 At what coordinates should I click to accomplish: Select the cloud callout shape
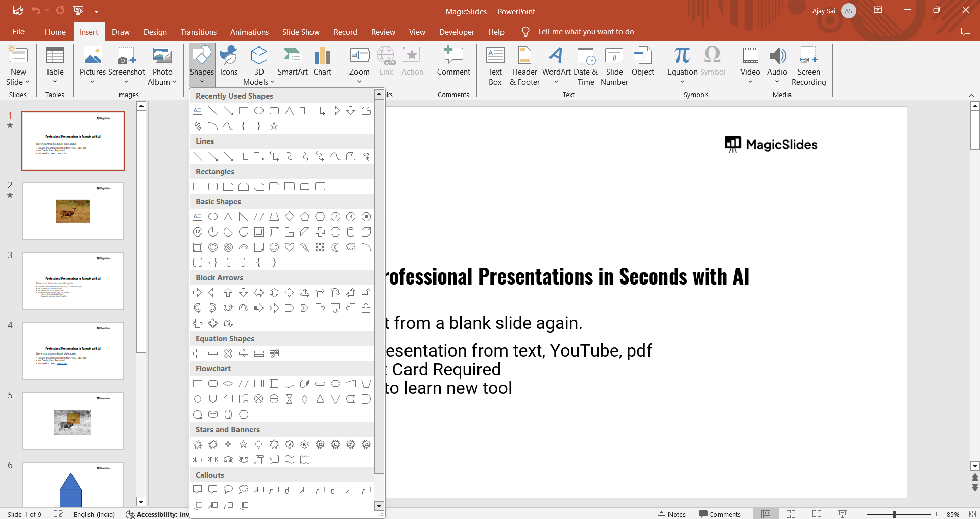coord(244,490)
